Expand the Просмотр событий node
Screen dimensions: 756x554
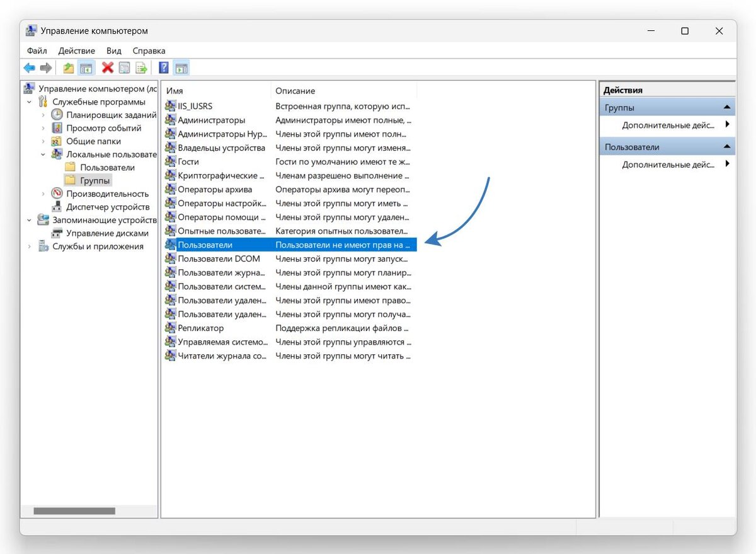(43, 128)
